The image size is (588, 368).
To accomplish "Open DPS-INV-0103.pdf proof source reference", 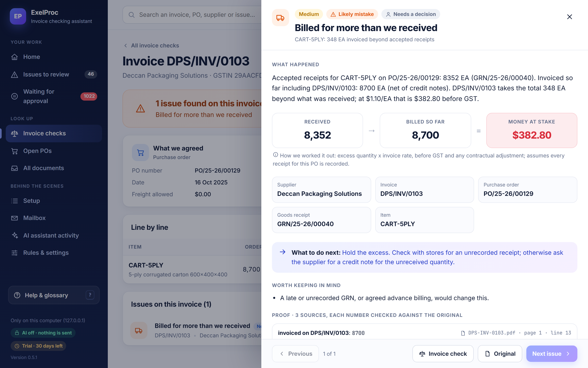I will 516,333.
